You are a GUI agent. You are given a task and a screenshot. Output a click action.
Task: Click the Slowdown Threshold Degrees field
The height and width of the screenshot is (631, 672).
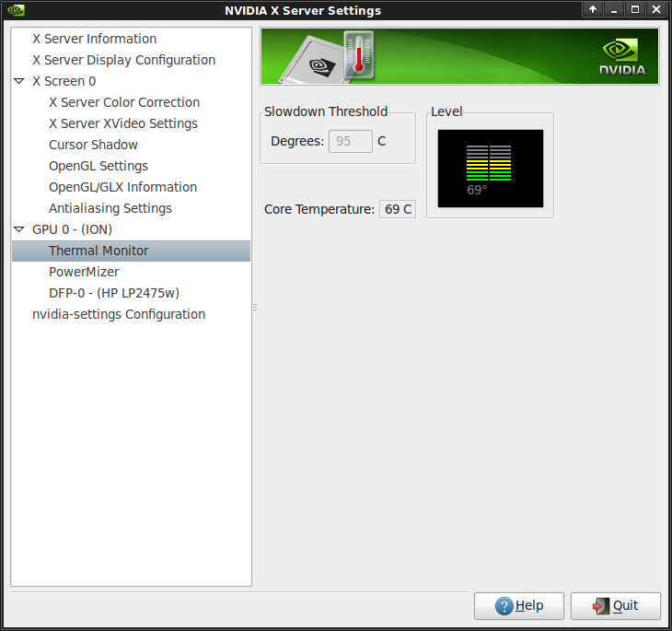(x=350, y=141)
